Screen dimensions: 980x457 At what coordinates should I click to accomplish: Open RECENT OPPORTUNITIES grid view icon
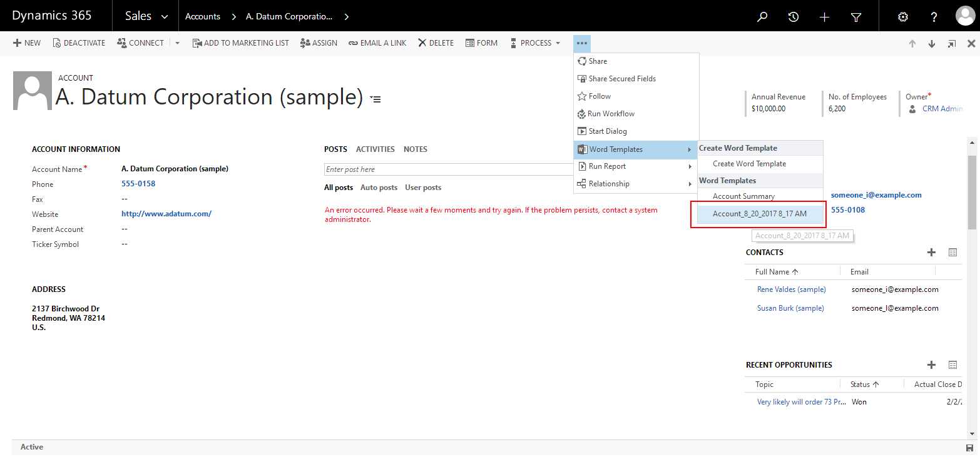pyautogui.click(x=952, y=365)
